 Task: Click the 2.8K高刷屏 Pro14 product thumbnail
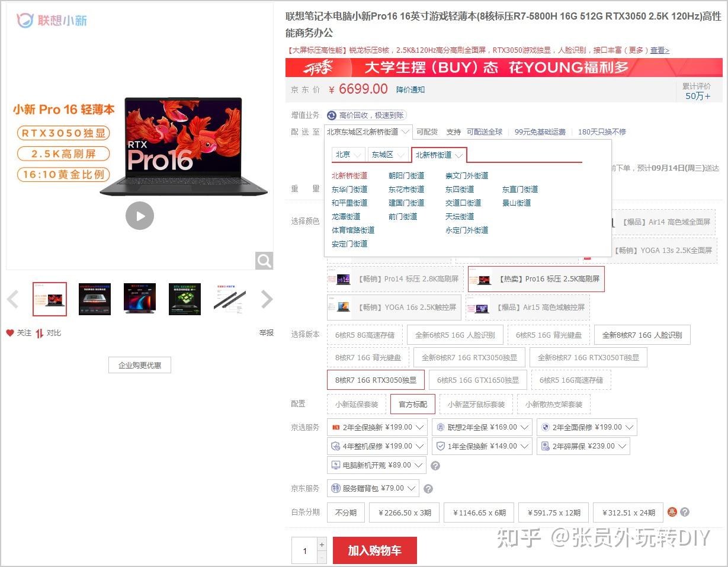click(394, 278)
